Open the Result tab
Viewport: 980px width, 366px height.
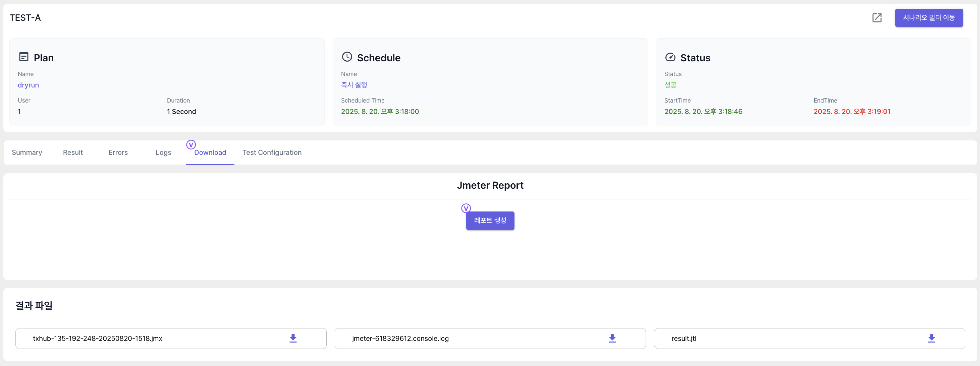click(x=73, y=152)
